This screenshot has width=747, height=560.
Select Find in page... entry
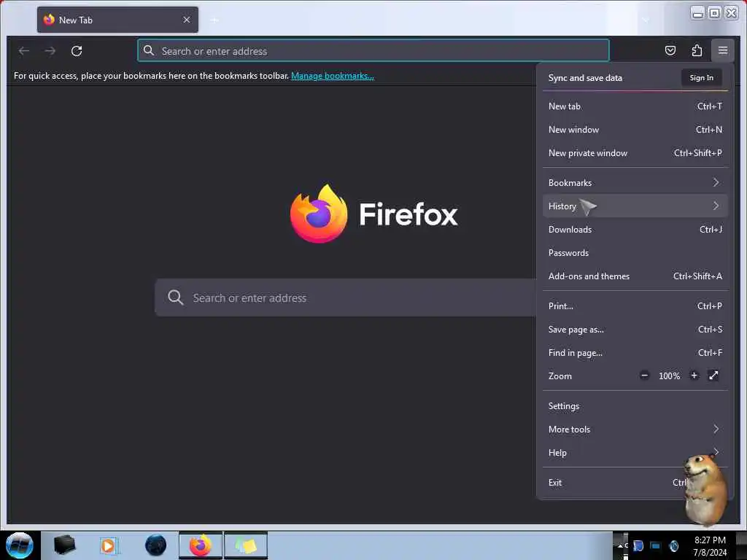pyautogui.click(x=635, y=353)
